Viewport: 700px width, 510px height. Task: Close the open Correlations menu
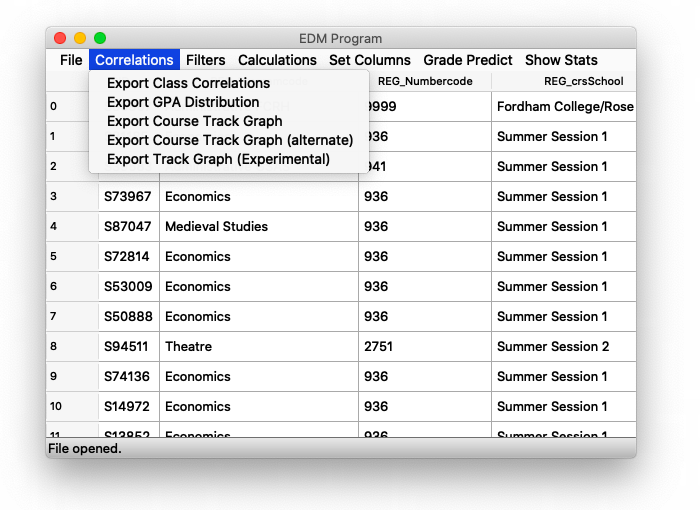point(134,60)
